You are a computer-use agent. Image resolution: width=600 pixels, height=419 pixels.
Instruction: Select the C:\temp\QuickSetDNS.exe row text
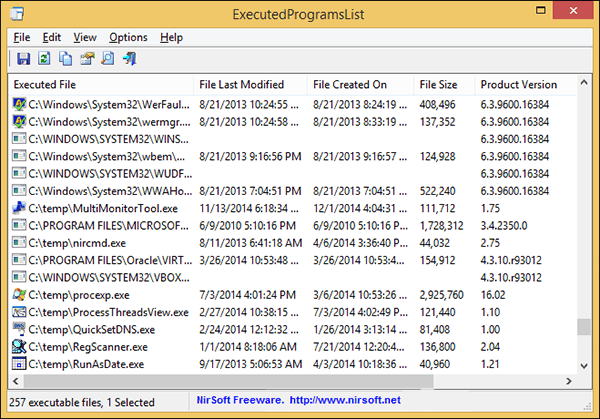92,329
